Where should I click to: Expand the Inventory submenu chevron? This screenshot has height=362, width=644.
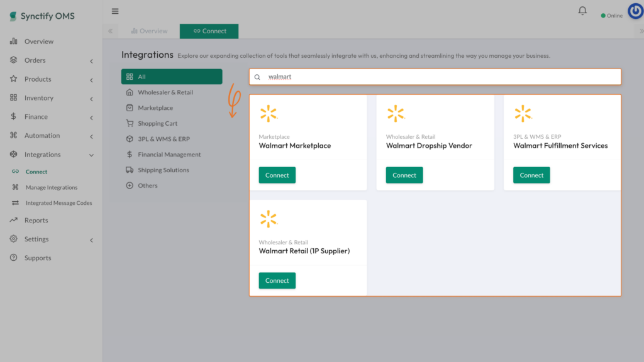pyautogui.click(x=92, y=99)
